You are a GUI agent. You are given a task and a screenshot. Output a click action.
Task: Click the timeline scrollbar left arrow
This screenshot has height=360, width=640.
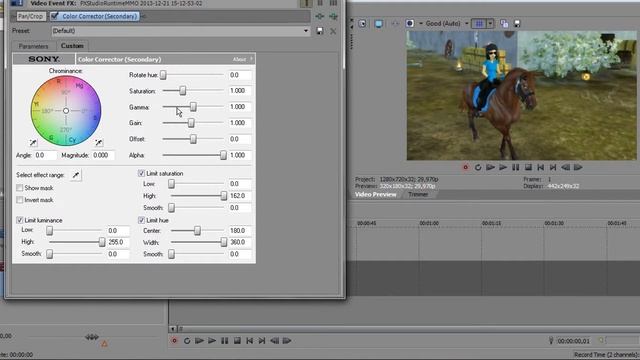pos(173,329)
